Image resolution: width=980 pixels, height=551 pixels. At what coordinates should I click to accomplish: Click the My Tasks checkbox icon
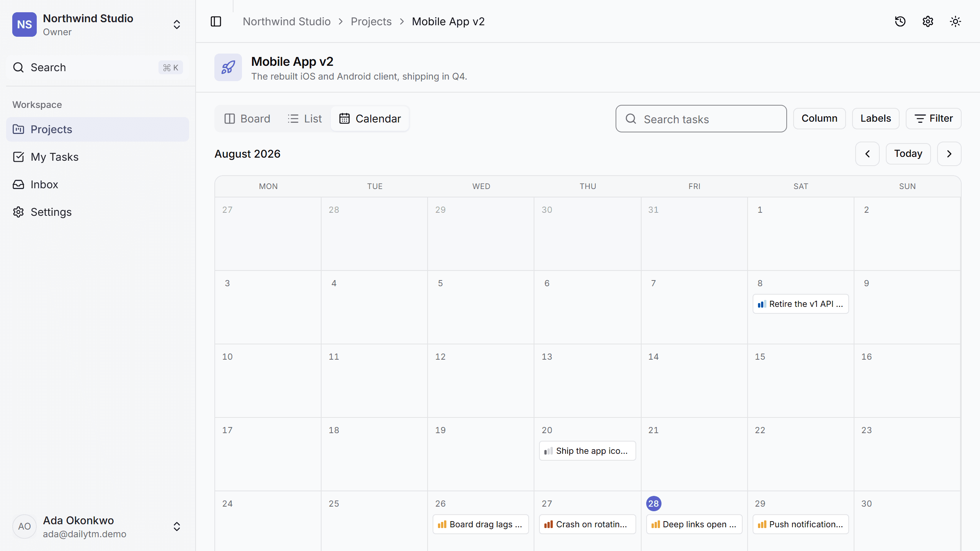tap(18, 157)
